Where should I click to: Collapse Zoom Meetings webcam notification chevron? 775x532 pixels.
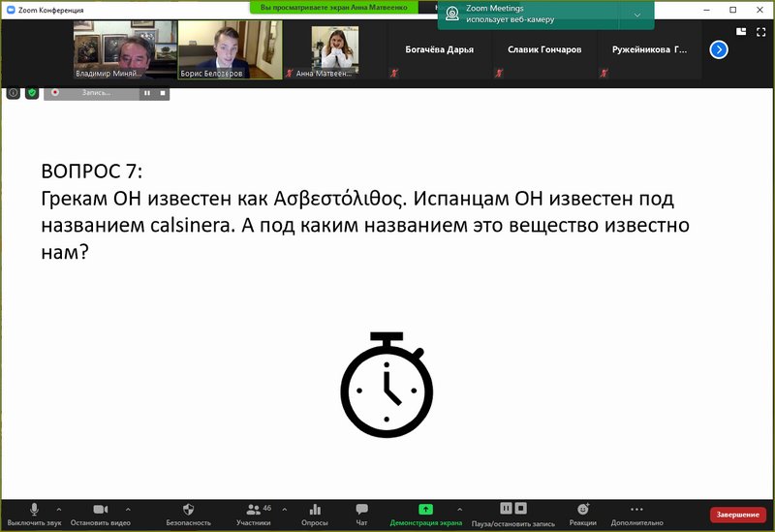(x=637, y=15)
